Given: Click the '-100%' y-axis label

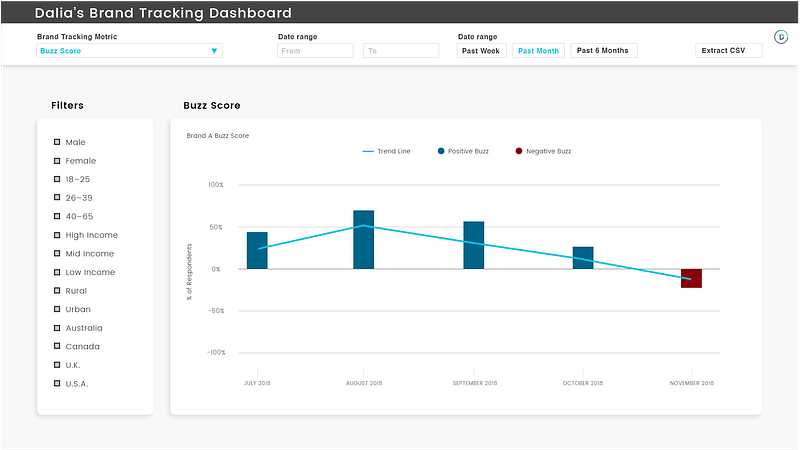Looking at the screenshot, I should [216, 353].
